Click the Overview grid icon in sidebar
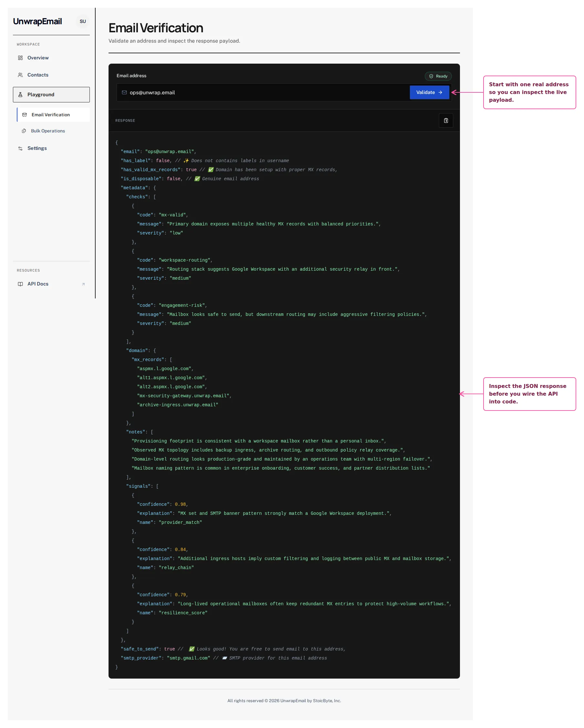 pos(20,58)
